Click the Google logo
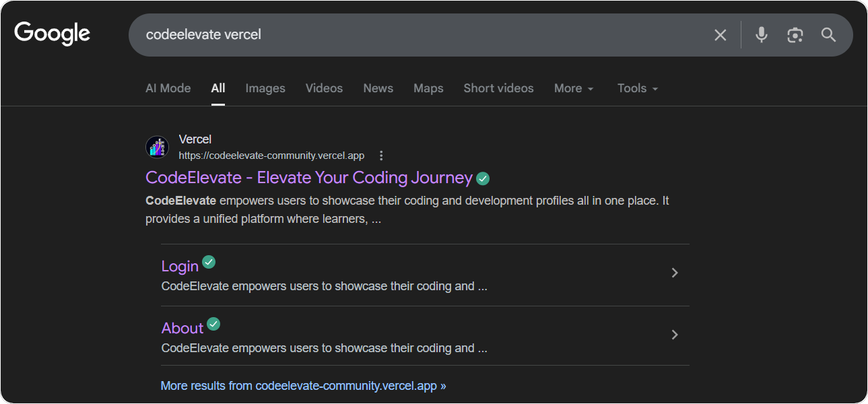 [52, 34]
